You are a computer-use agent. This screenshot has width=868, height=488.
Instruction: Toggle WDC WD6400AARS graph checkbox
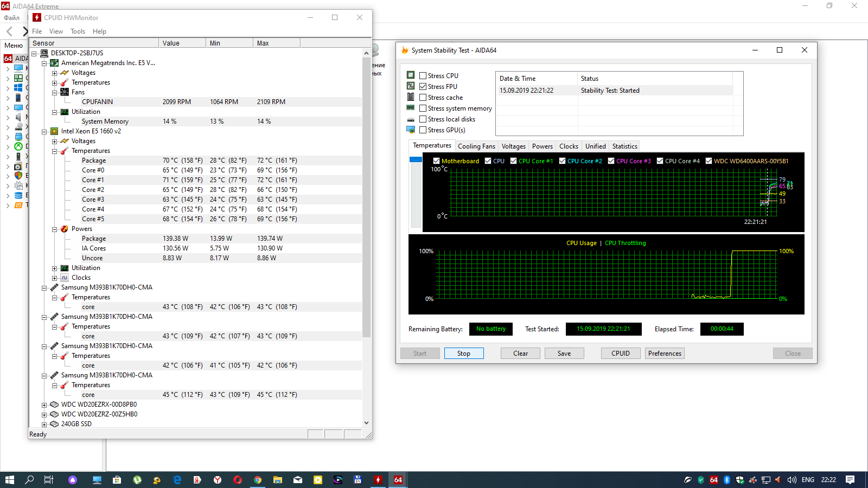click(709, 161)
